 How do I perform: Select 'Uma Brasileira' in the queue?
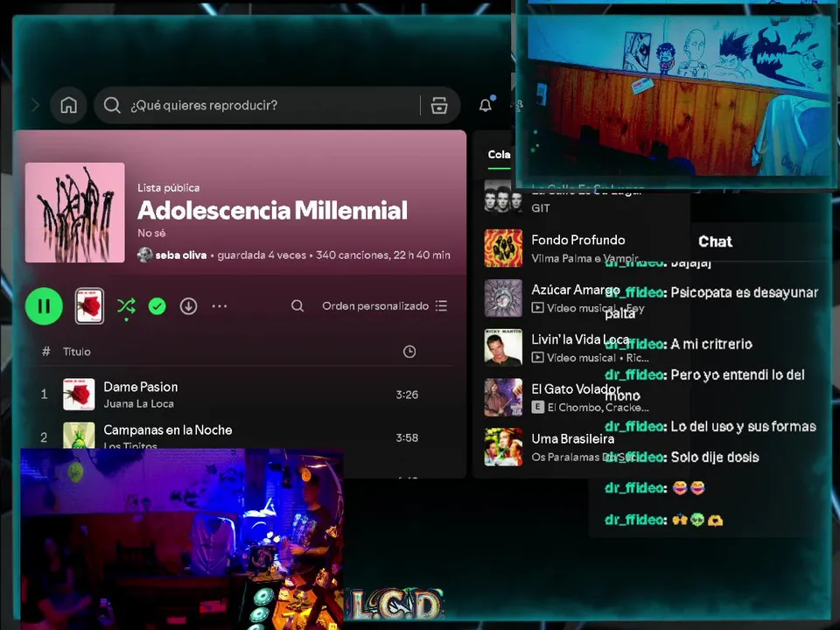(572, 438)
